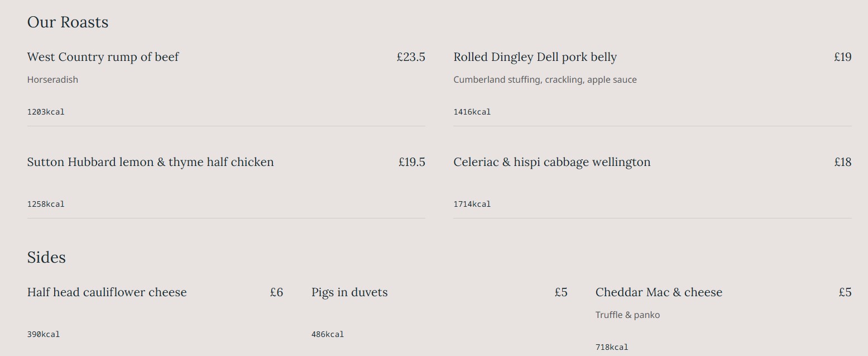Select the Half head cauliflower cheese side
Viewport: 868px width, 356px height.
click(107, 292)
